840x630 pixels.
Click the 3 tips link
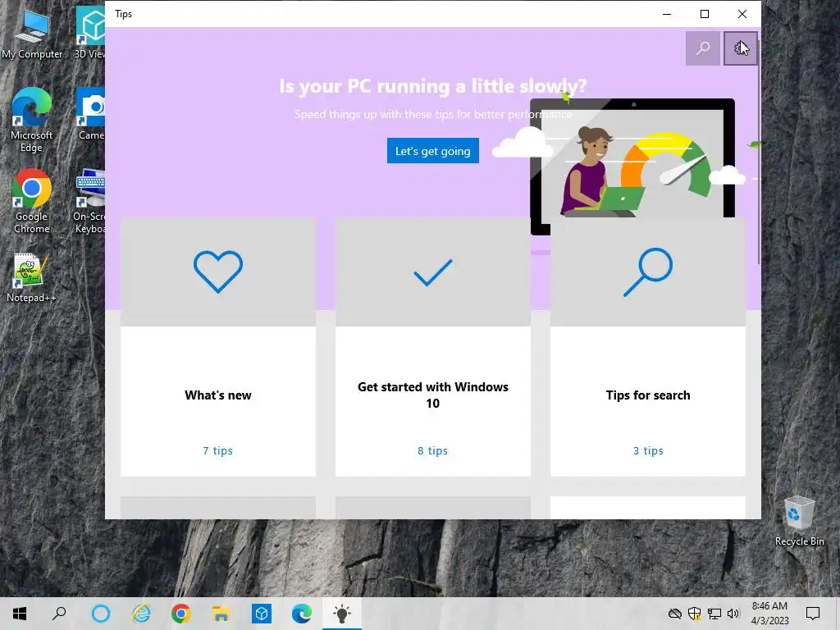[x=648, y=450]
